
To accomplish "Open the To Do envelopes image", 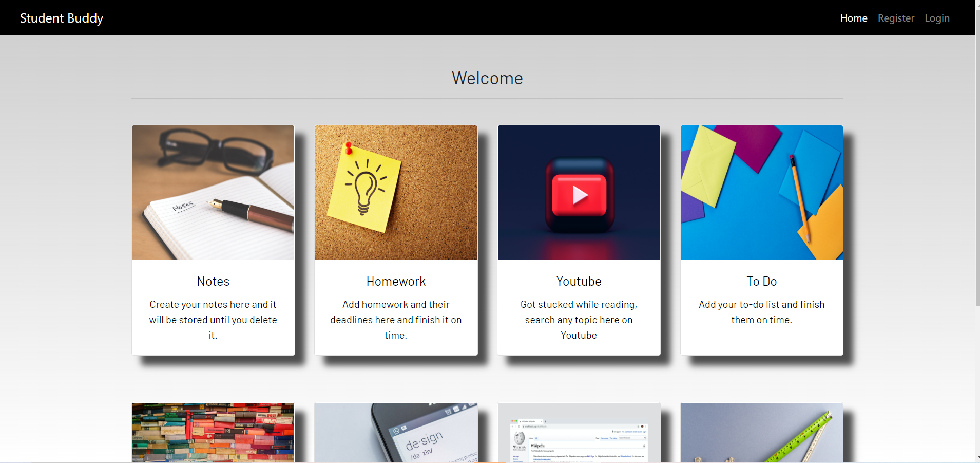I will coord(762,193).
